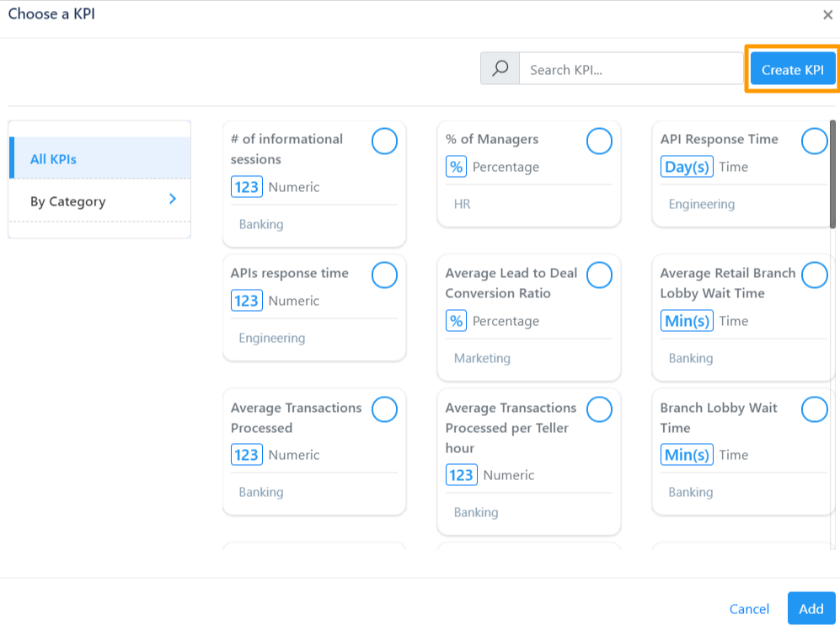Click the 123 icon on Average Transactions Processed

click(x=245, y=455)
